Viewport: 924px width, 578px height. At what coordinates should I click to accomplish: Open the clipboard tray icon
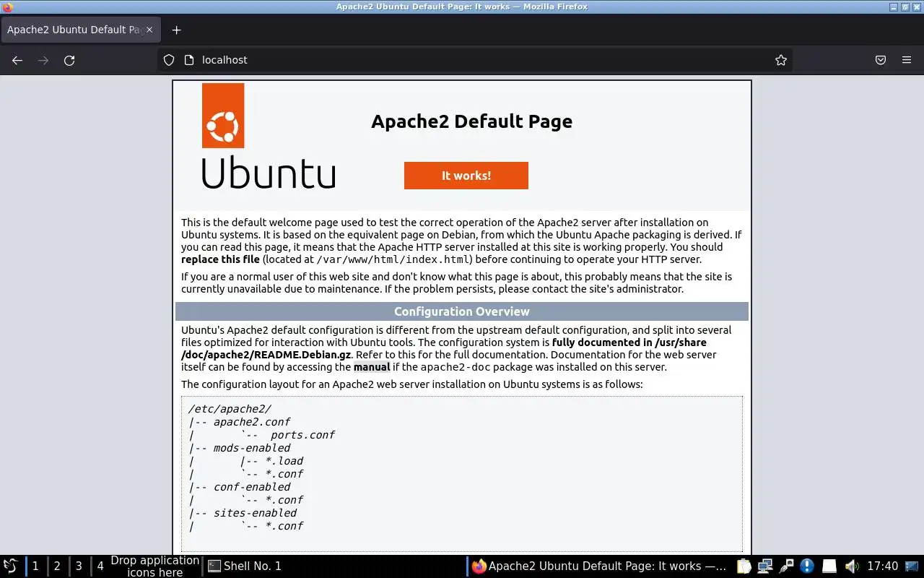[x=744, y=566]
